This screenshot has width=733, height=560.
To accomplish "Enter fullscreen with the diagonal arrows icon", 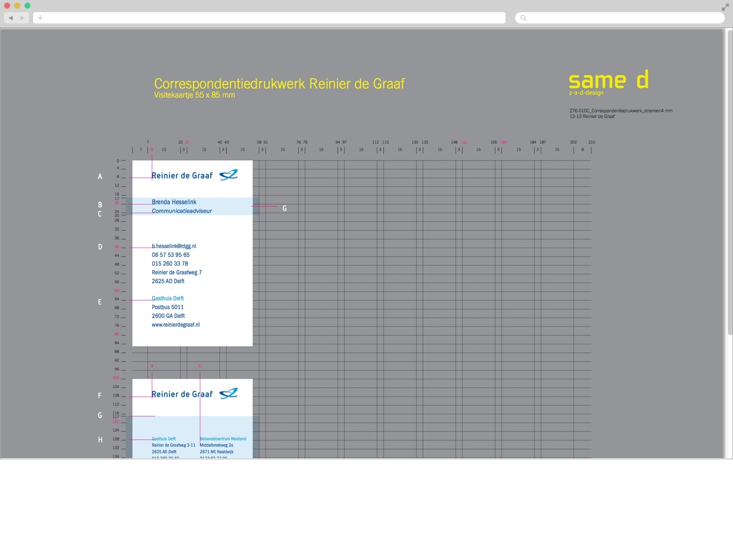I will (x=725, y=7).
